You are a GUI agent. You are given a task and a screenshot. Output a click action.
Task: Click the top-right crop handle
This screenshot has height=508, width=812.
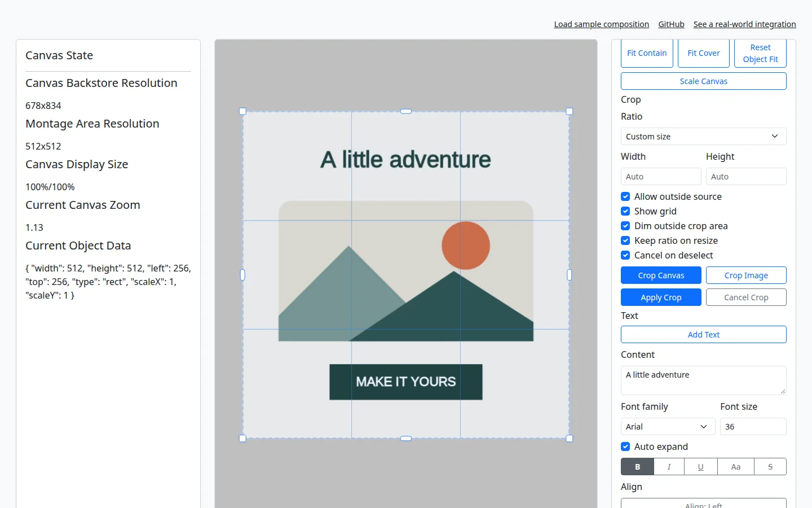point(569,112)
